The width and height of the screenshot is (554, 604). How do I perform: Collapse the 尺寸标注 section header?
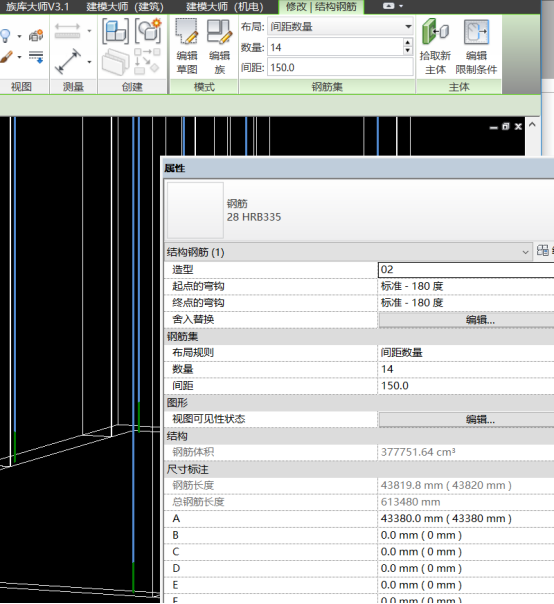pyautogui.click(x=359, y=470)
